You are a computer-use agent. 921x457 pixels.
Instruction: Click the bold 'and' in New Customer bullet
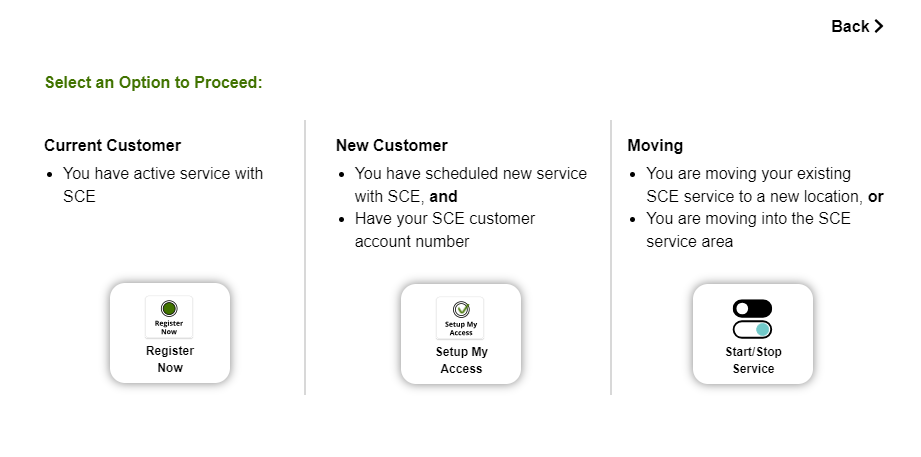click(x=443, y=196)
